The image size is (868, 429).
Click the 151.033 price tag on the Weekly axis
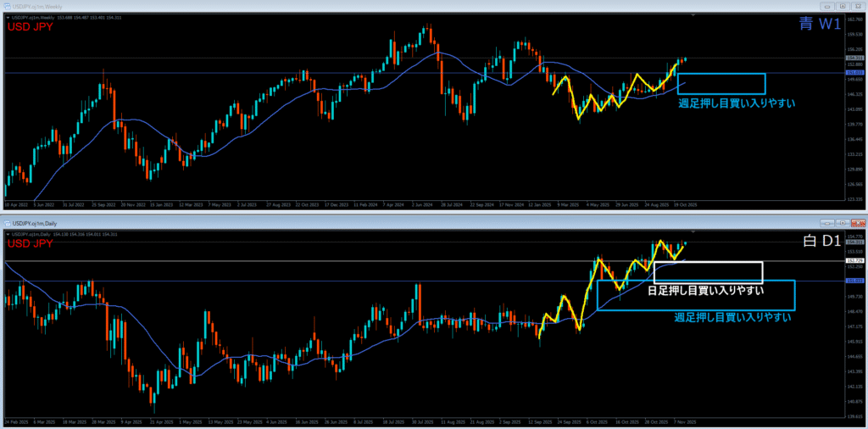854,73
